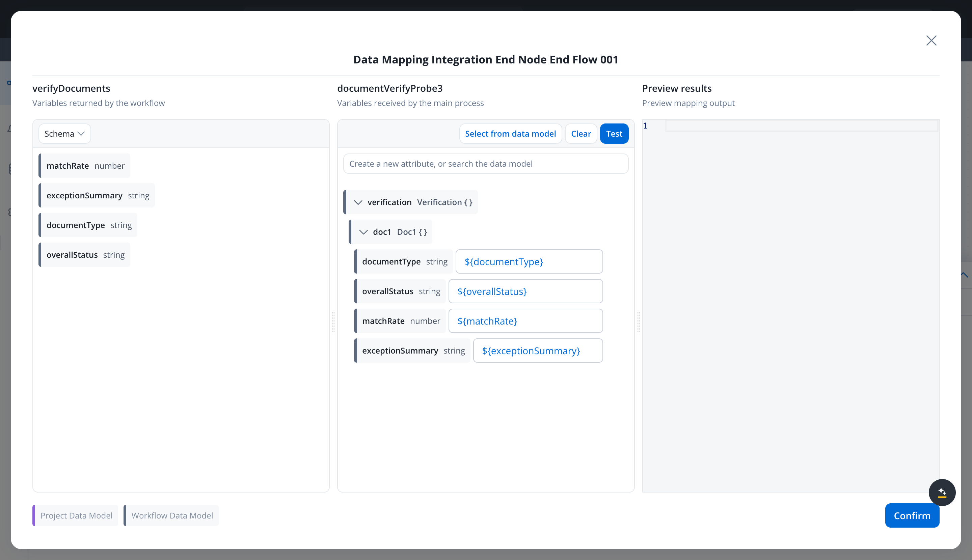The height and width of the screenshot is (560, 972).
Task: Collapse the verification node
Action: coord(358,202)
